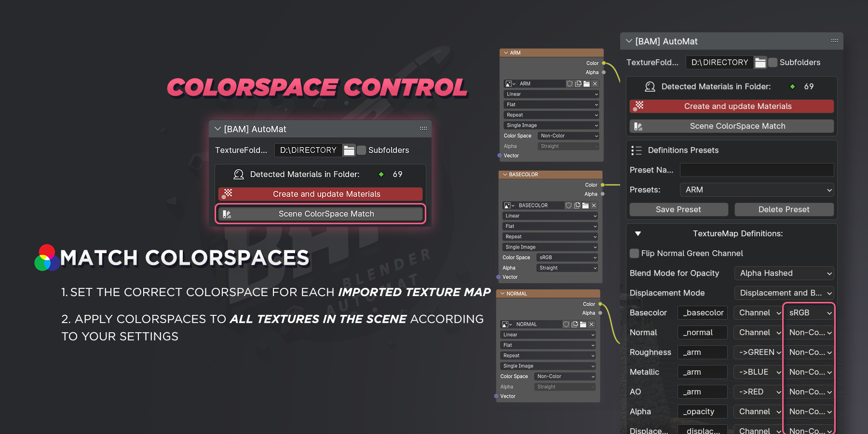Open BASECOLOR node Color Space sRGB dropdown

[567, 258]
